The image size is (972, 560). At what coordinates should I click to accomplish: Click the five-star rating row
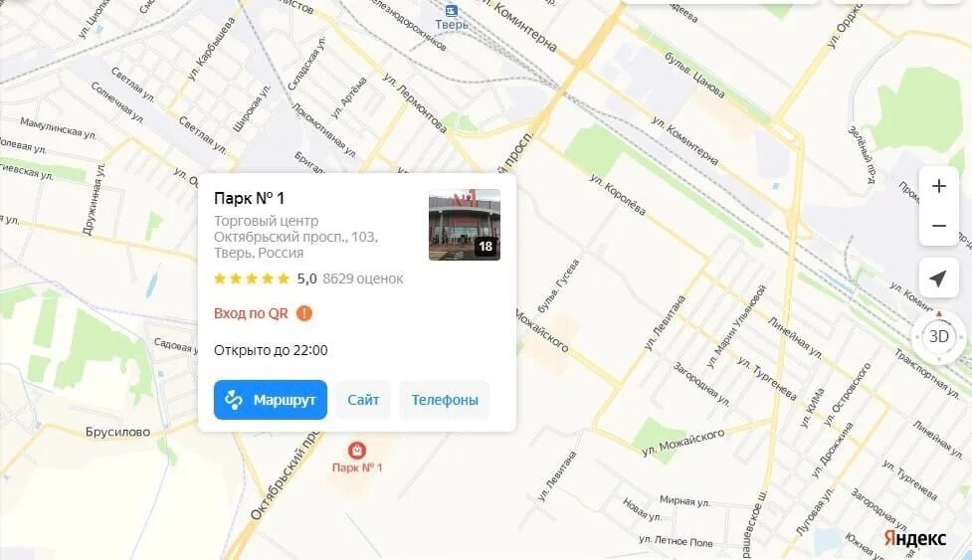point(252,279)
